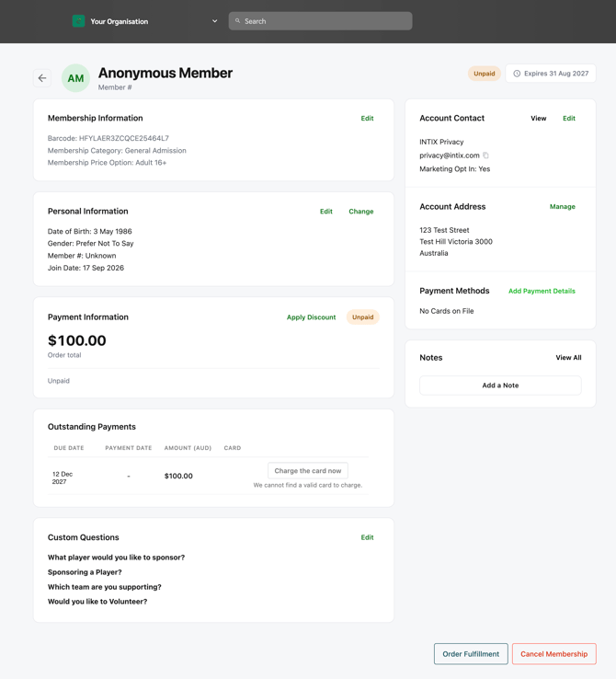Click 'No Cards on File' text
Image resolution: width=616 pixels, height=679 pixels.
point(447,311)
